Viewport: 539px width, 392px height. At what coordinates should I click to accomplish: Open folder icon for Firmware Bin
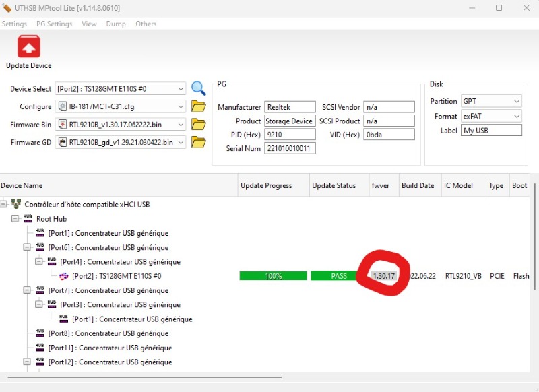[198, 124]
